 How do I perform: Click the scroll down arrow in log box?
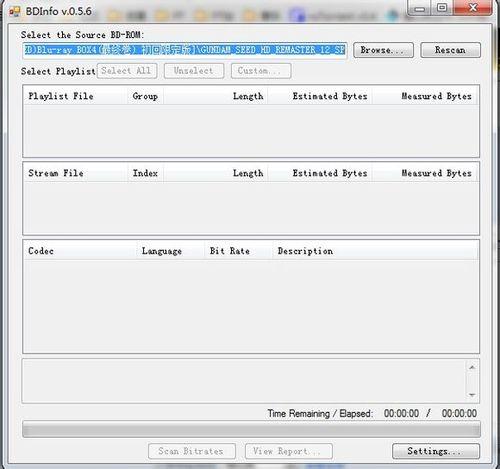click(x=472, y=395)
